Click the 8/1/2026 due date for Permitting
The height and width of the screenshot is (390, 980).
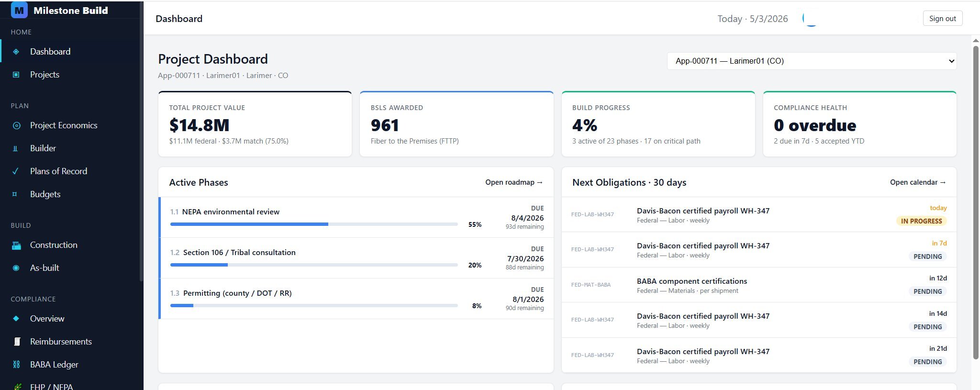click(528, 299)
